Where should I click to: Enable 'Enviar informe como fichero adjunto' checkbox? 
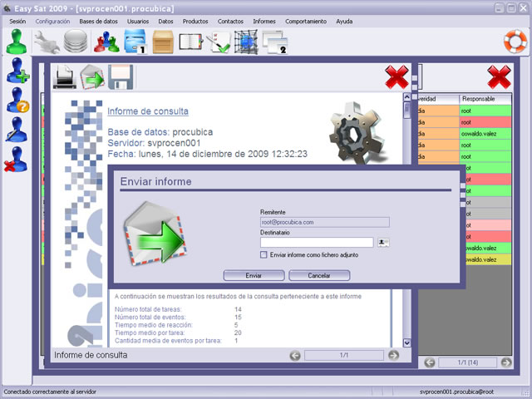click(264, 254)
